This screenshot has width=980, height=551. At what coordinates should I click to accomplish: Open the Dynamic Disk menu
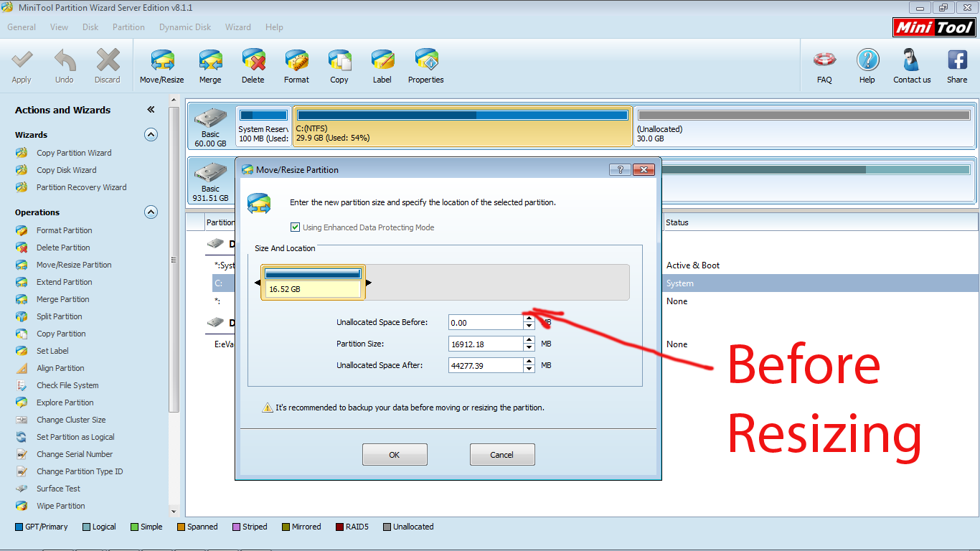pos(185,27)
